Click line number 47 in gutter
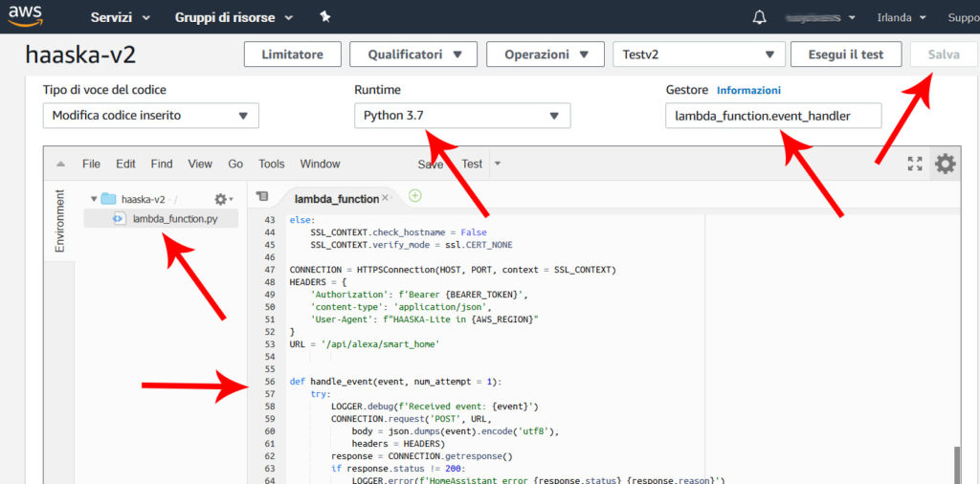The image size is (980, 484). click(x=270, y=270)
